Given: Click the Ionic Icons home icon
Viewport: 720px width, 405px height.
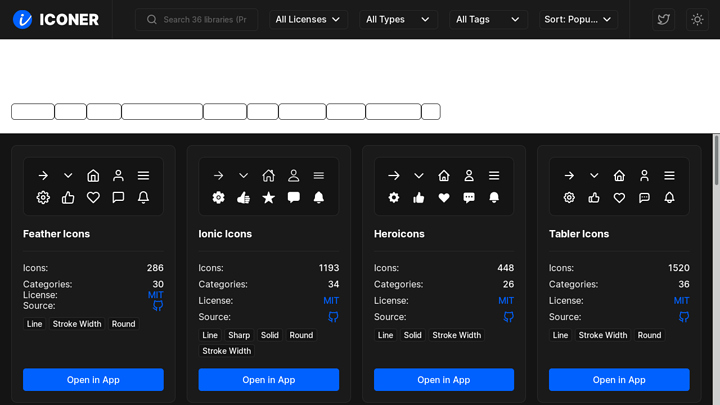Looking at the screenshot, I should [269, 175].
